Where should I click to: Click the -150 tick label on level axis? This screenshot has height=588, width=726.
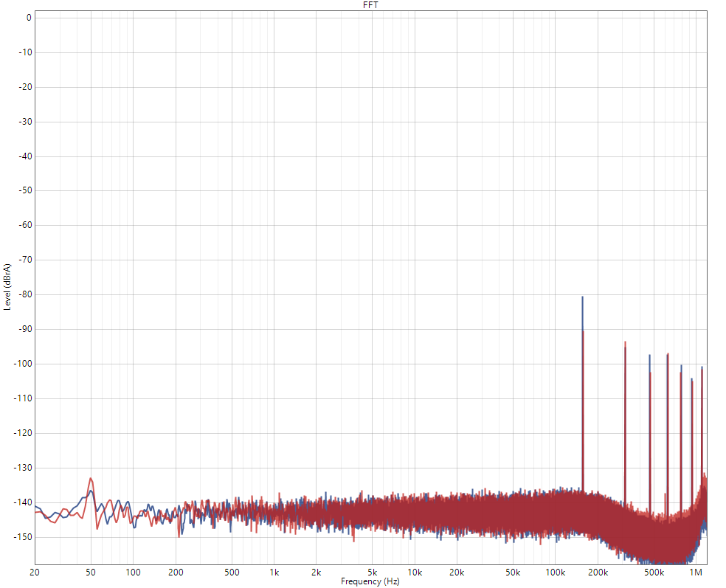pos(22,537)
